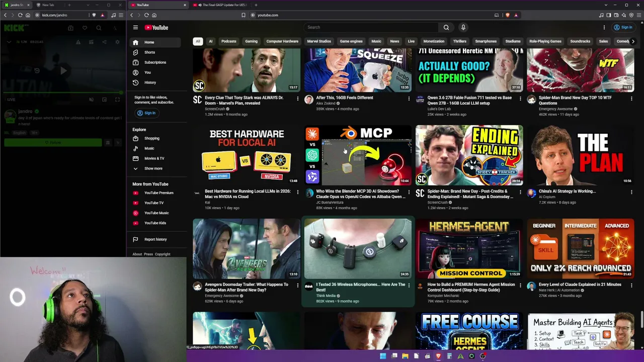Open Movies & TV under Explore
644x362 pixels.
pyautogui.click(x=155, y=158)
